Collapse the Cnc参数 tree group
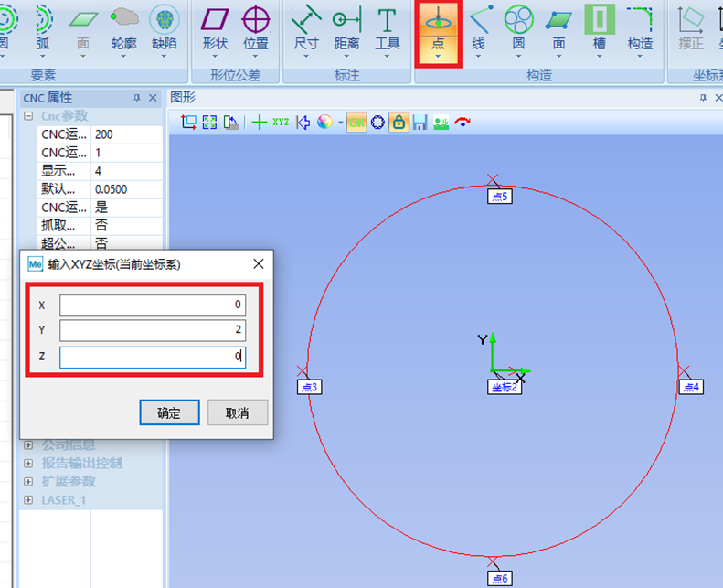723x588 pixels. (x=28, y=116)
